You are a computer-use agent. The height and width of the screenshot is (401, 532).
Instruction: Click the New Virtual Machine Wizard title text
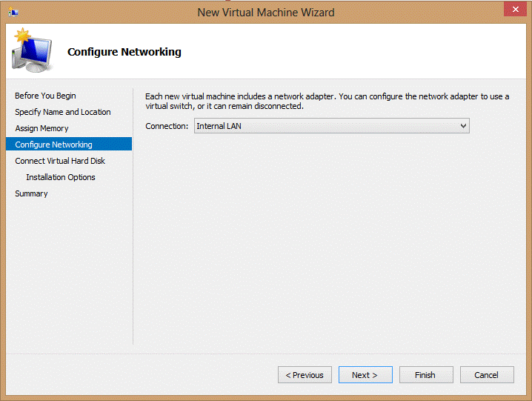point(266,12)
